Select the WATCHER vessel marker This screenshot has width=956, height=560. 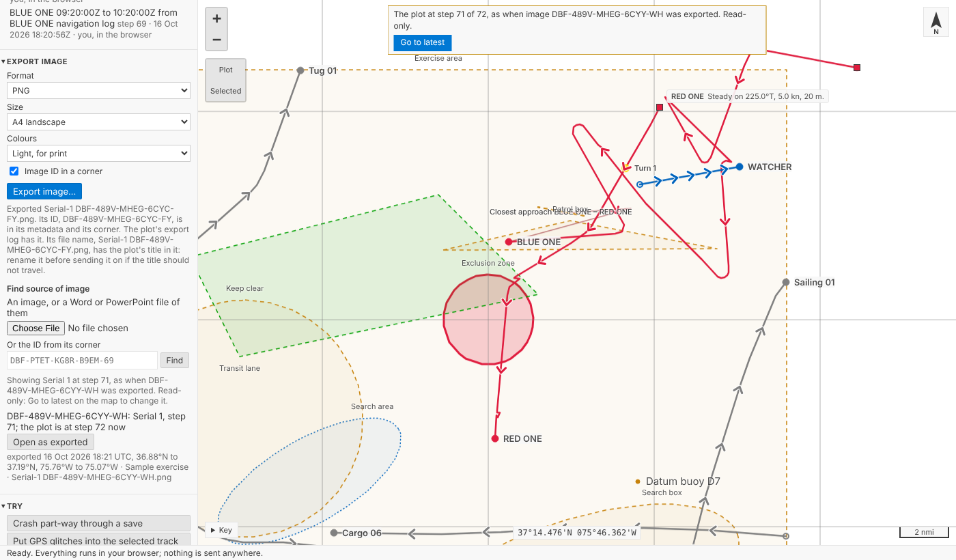(x=740, y=167)
